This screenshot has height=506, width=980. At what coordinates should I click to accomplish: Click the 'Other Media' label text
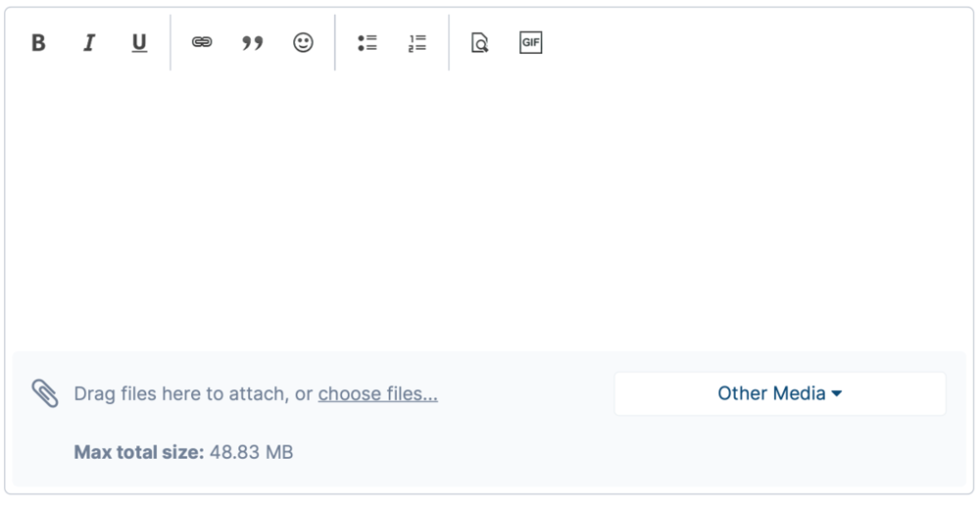(771, 393)
